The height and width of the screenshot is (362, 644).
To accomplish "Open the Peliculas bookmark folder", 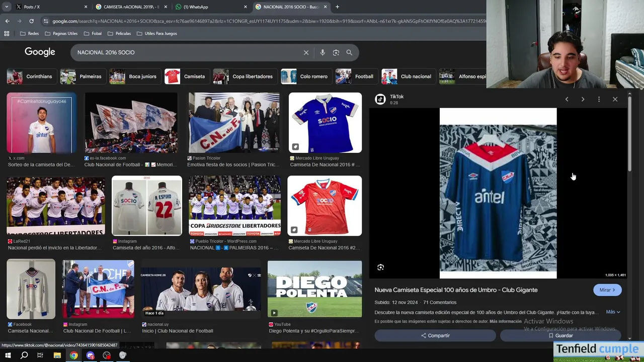I will click(x=119, y=33).
